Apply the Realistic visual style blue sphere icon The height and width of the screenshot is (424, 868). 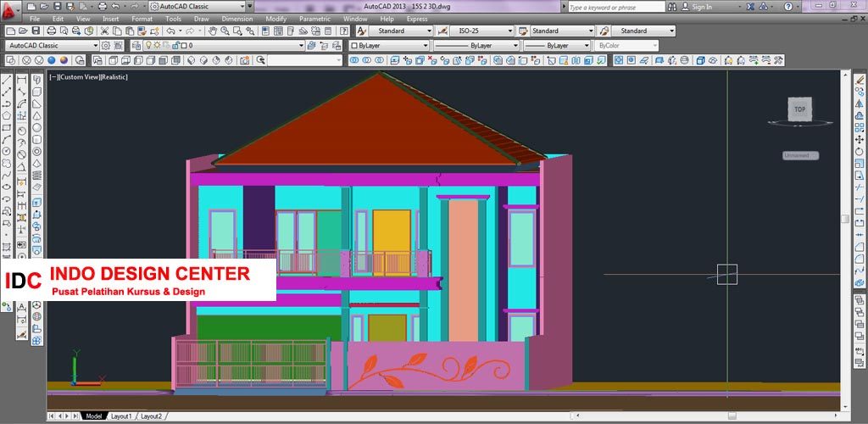point(52,60)
